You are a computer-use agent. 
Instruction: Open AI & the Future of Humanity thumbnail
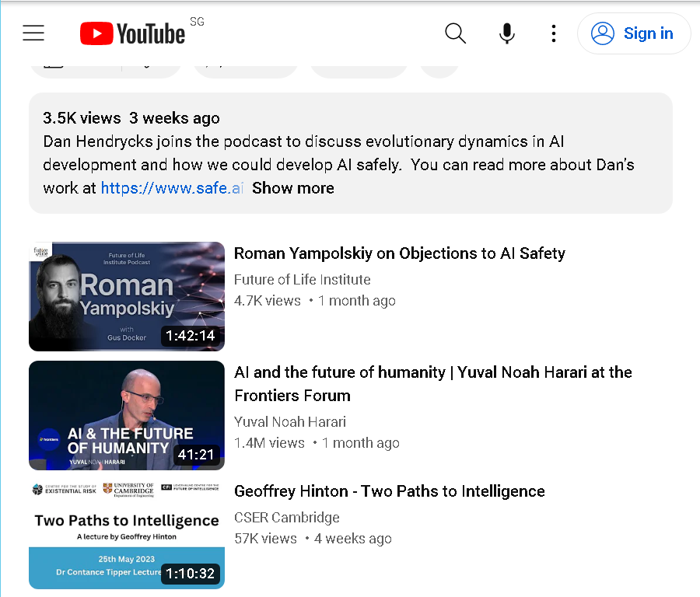(x=127, y=415)
